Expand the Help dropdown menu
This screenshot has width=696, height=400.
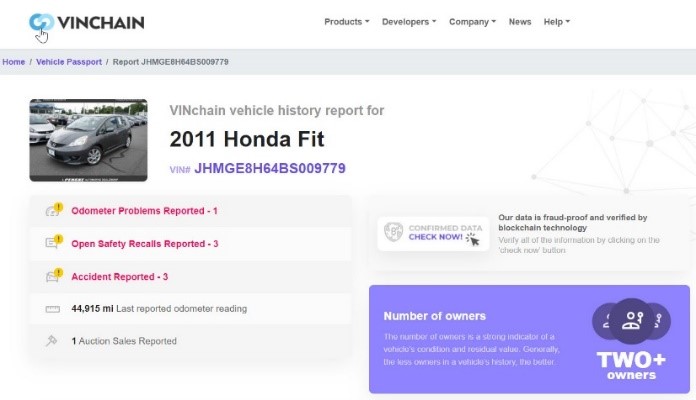click(x=556, y=22)
